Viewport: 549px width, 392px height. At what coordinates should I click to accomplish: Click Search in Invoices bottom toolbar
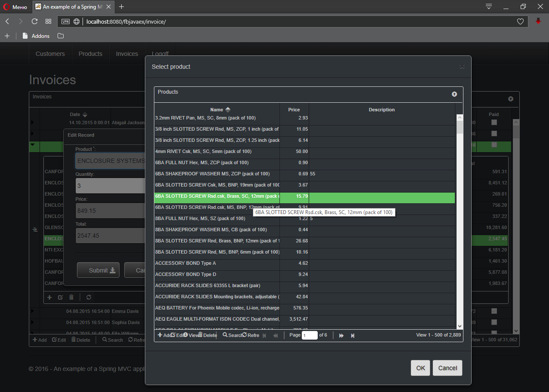pos(113,340)
